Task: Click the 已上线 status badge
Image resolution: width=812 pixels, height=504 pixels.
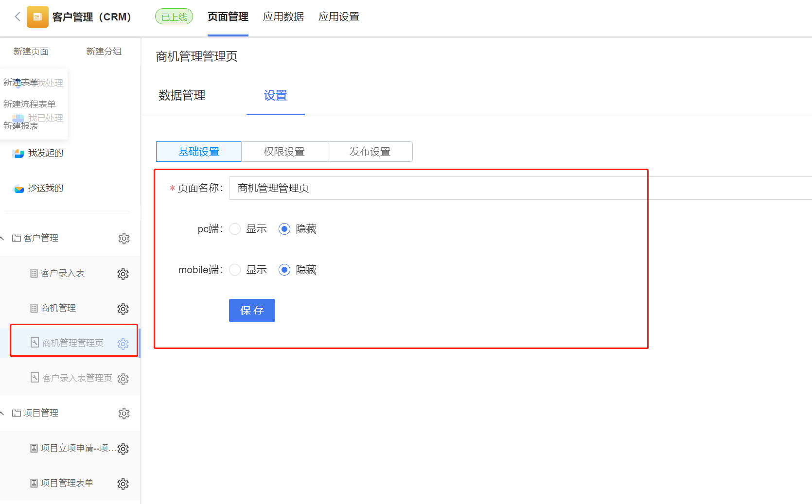Action: pos(174,17)
